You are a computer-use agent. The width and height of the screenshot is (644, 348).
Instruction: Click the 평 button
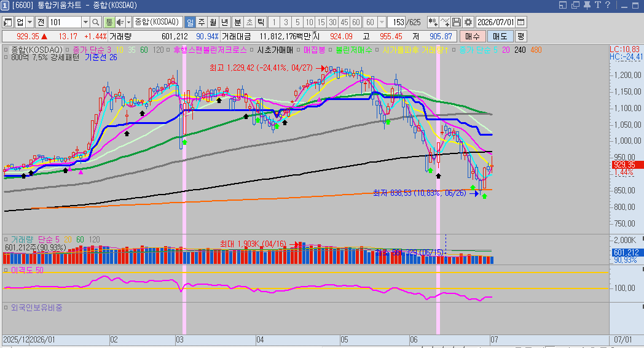[x=520, y=36]
